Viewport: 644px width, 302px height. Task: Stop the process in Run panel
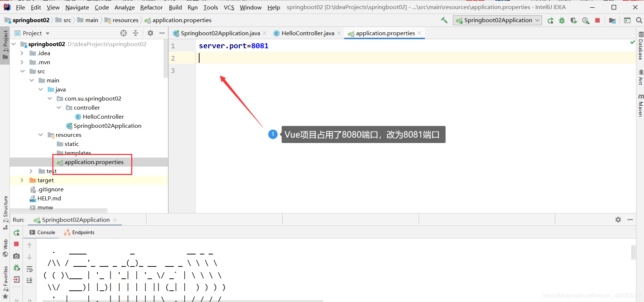16,244
